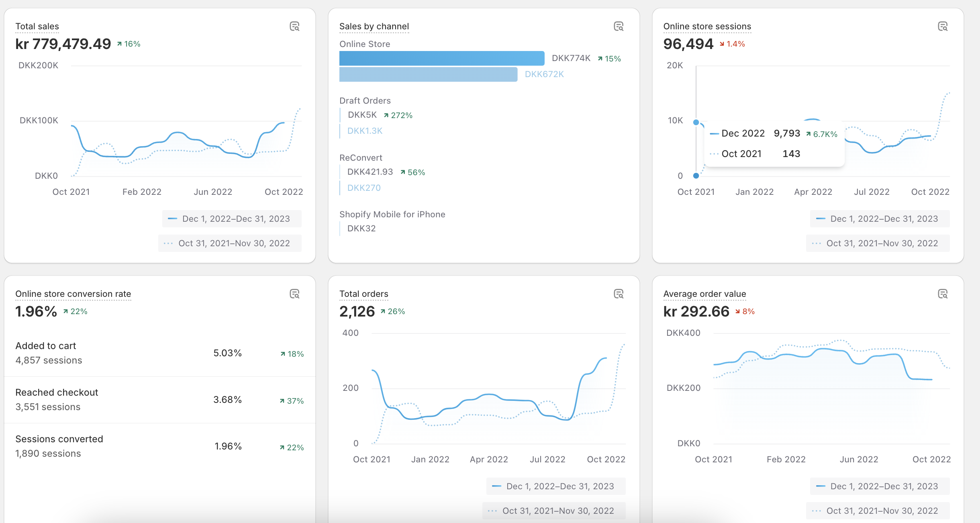Click the Total sales title link
Screen dimensions: 980x523
(37, 27)
